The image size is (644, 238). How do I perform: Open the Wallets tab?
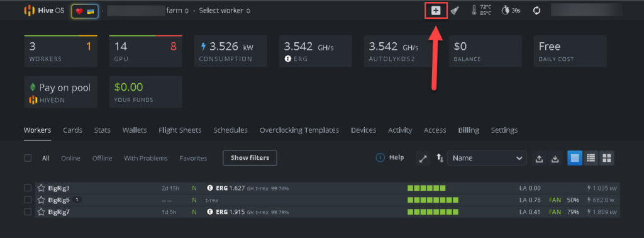[x=135, y=130]
